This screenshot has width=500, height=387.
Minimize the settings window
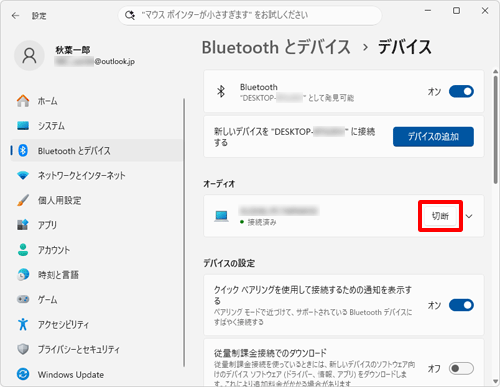(428, 11)
